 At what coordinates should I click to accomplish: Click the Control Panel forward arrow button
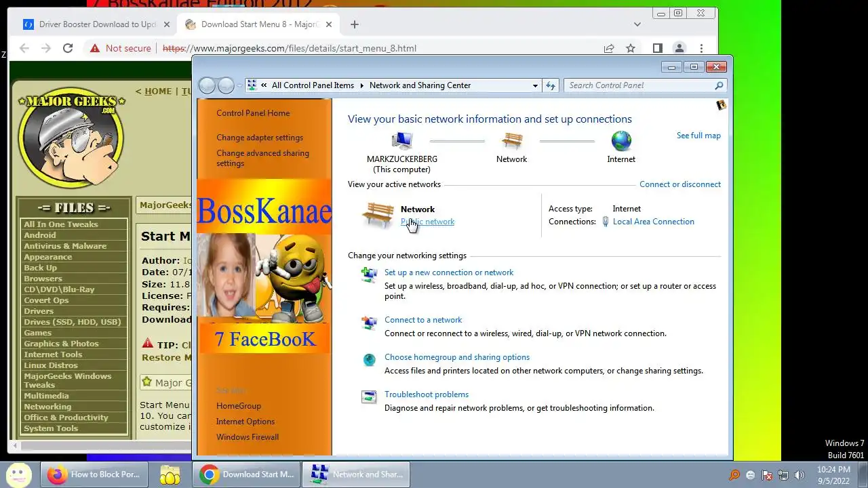[x=226, y=85]
